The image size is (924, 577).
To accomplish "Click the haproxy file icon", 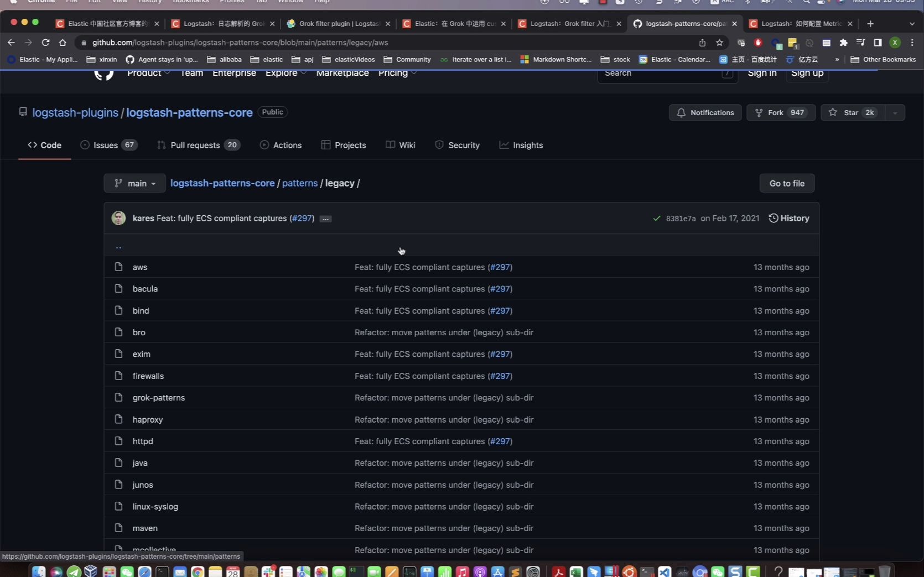I will [118, 419].
